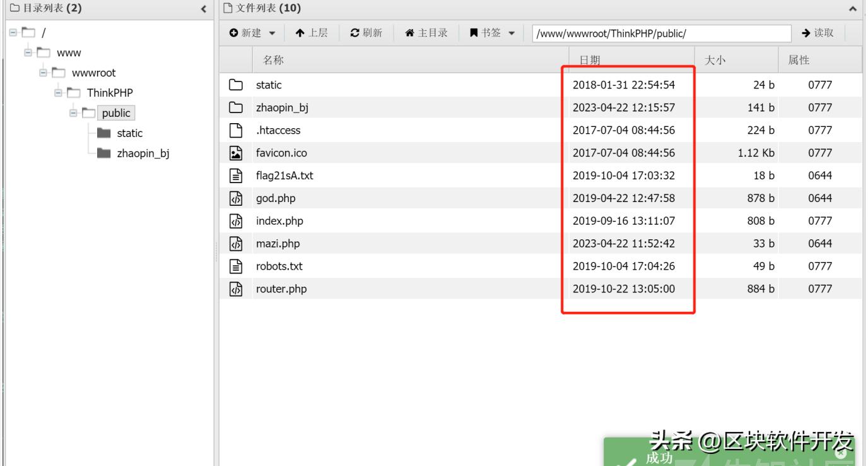Click the zhaopin_bj folder icon in file list

coord(235,107)
